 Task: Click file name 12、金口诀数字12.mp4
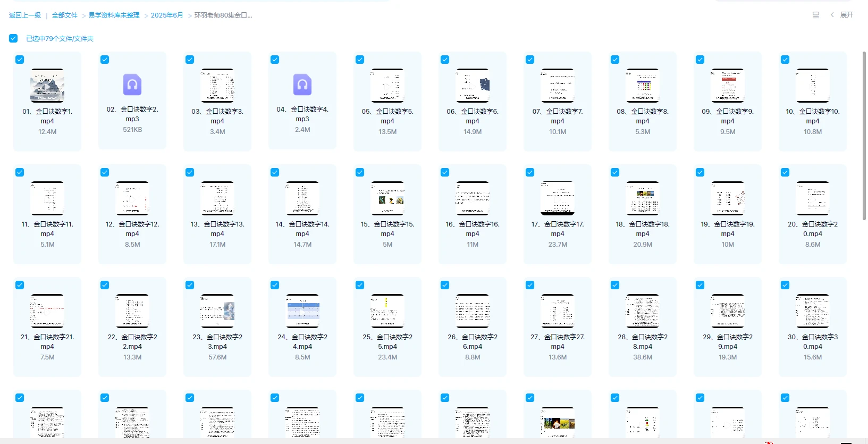click(132, 229)
